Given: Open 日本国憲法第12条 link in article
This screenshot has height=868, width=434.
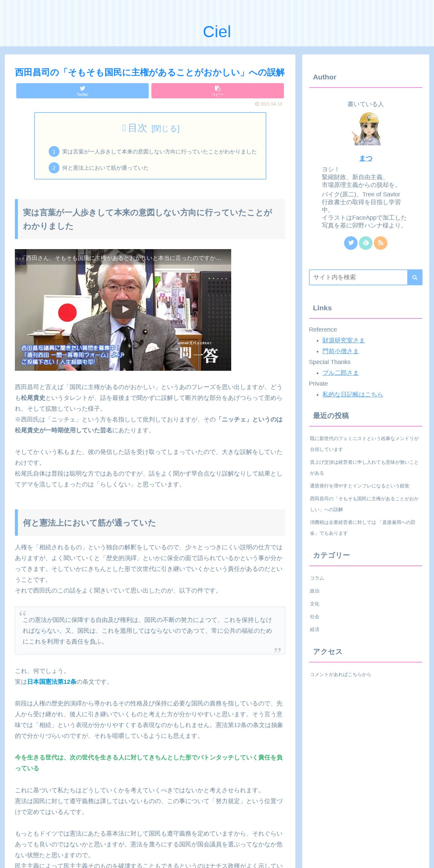Looking at the screenshot, I should (x=52, y=682).
